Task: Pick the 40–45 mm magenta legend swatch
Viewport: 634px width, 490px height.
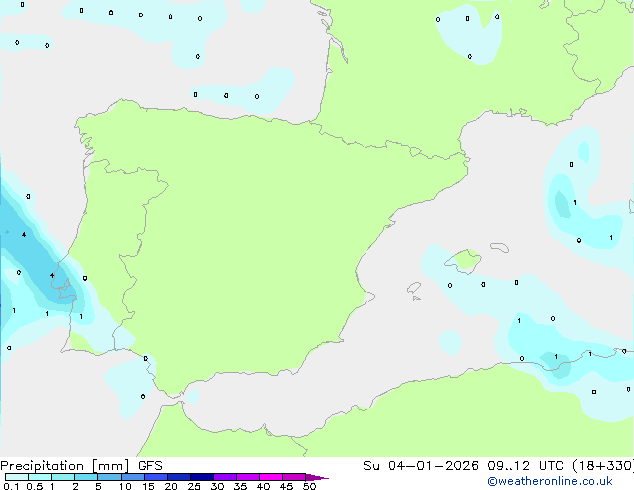Action: pyautogui.click(x=271, y=477)
